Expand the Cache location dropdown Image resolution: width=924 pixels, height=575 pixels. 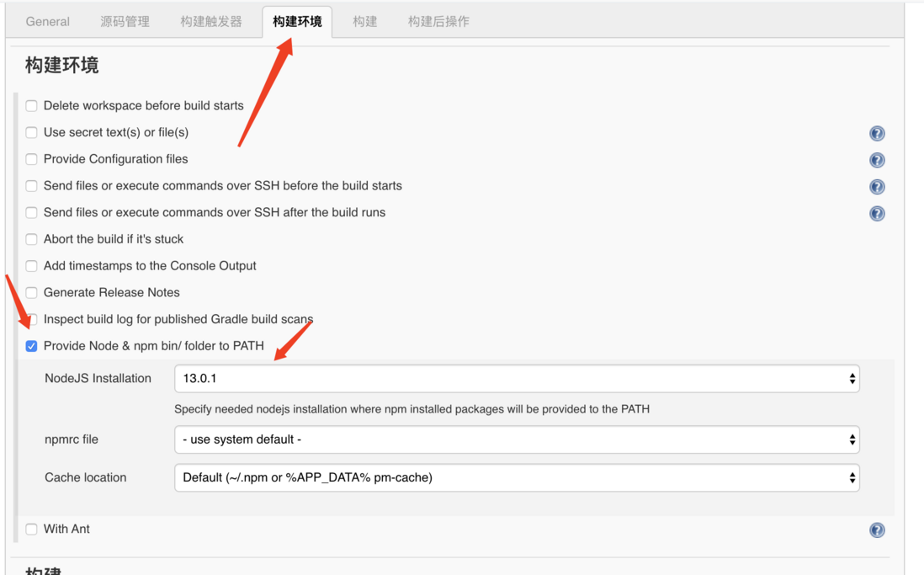click(517, 477)
